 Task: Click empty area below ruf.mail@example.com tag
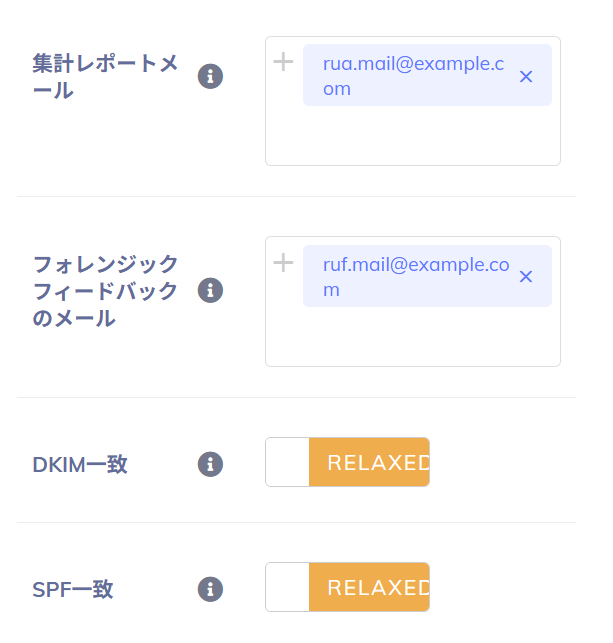[x=412, y=338]
